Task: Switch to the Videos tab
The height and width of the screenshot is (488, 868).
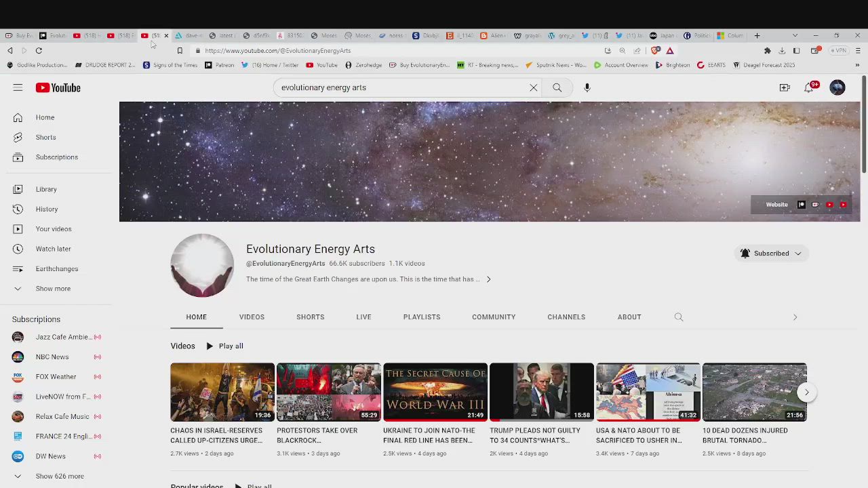Action: tap(252, 317)
